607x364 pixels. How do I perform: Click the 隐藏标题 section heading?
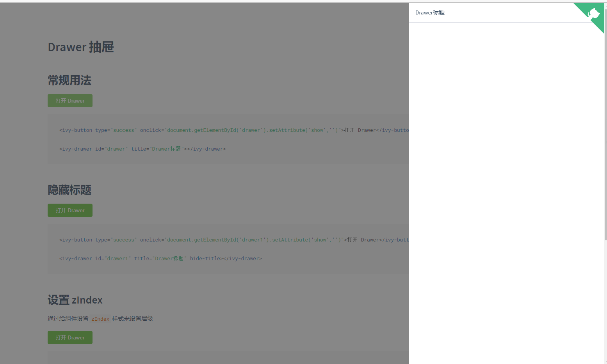coord(69,190)
